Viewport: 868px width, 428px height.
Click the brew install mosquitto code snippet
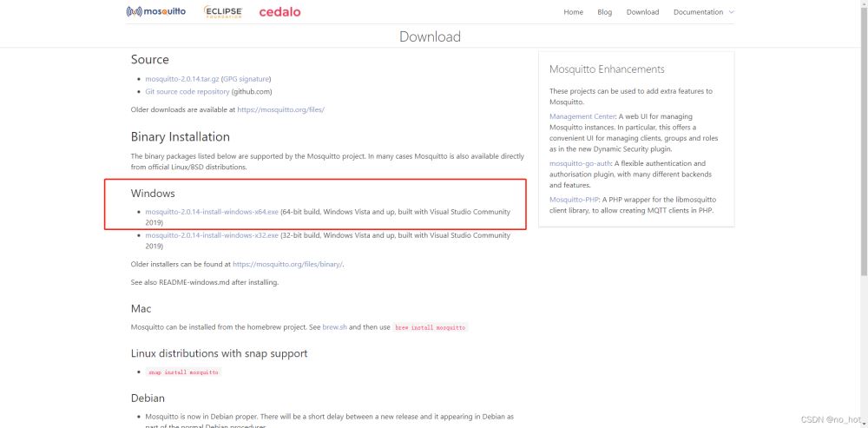coord(431,328)
